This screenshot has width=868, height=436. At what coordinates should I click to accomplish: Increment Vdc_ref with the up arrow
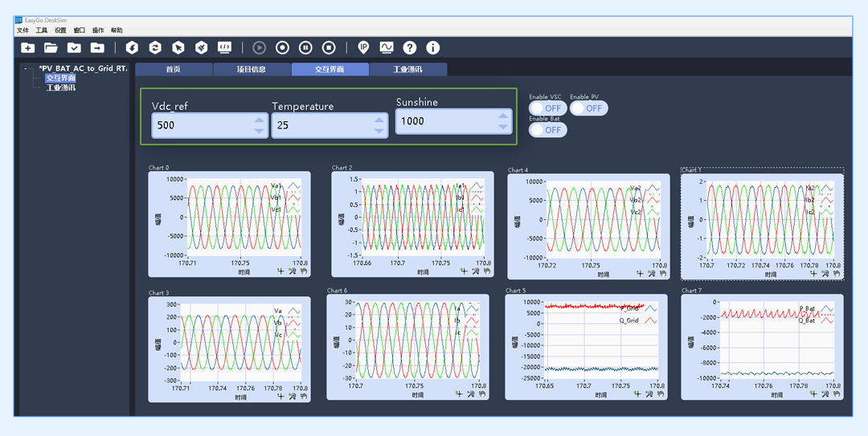259,120
